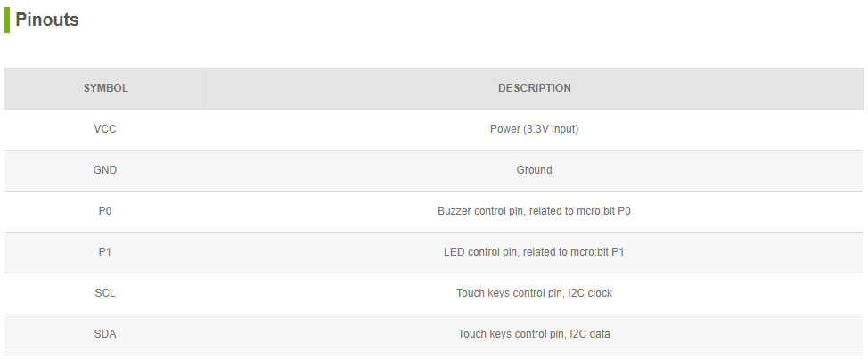Click the Pinouts section heading
Viewport: 868px width, 359px height.
tap(47, 20)
